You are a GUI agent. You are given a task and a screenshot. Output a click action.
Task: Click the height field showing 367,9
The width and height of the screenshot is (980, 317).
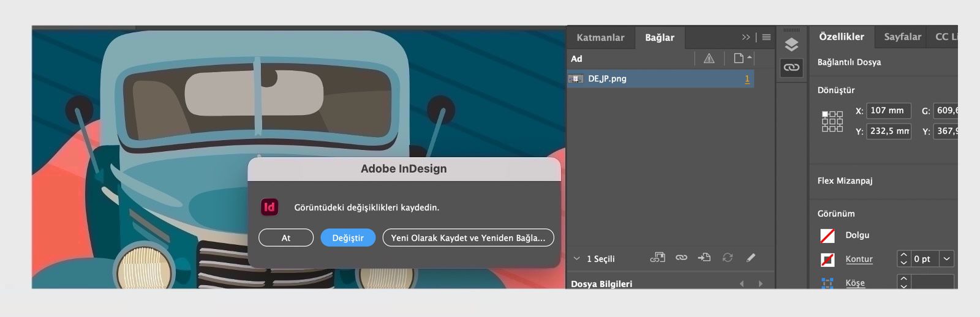pyautogui.click(x=945, y=131)
